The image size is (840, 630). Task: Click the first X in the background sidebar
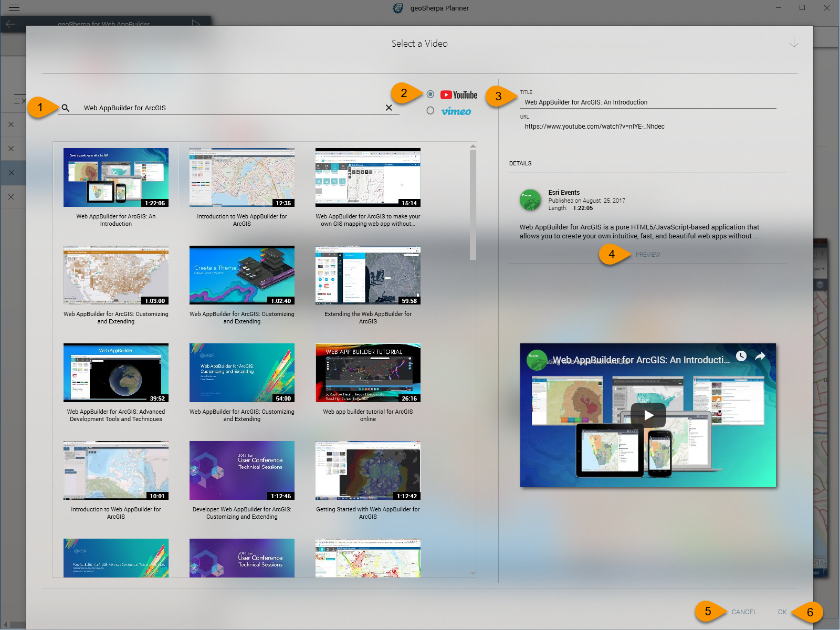[x=11, y=124]
